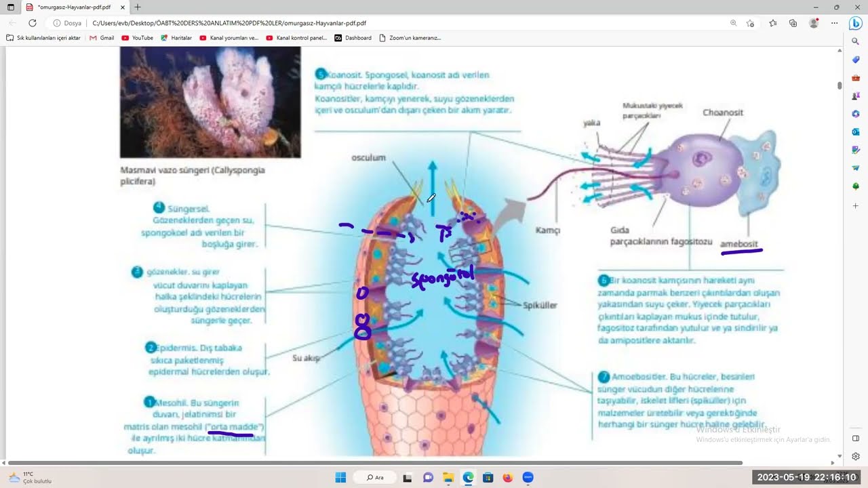Open the YouTube bookmark
The height and width of the screenshot is (488, 868).
(138, 38)
